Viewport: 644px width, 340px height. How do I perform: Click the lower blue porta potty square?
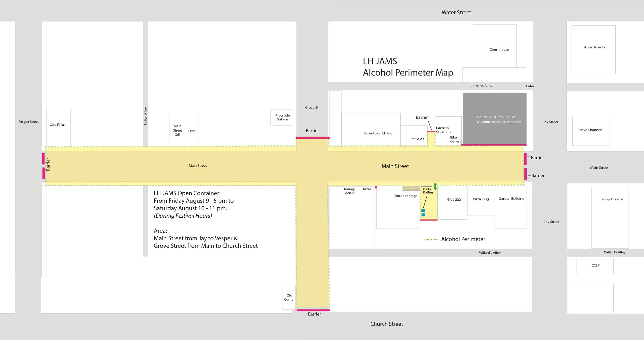[x=423, y=215]
